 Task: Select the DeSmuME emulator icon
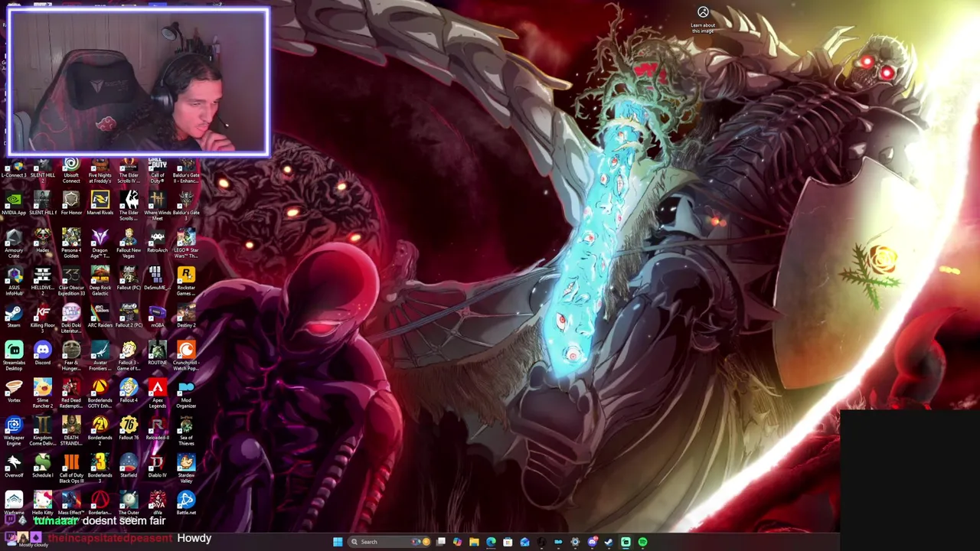tap(157, 279)
